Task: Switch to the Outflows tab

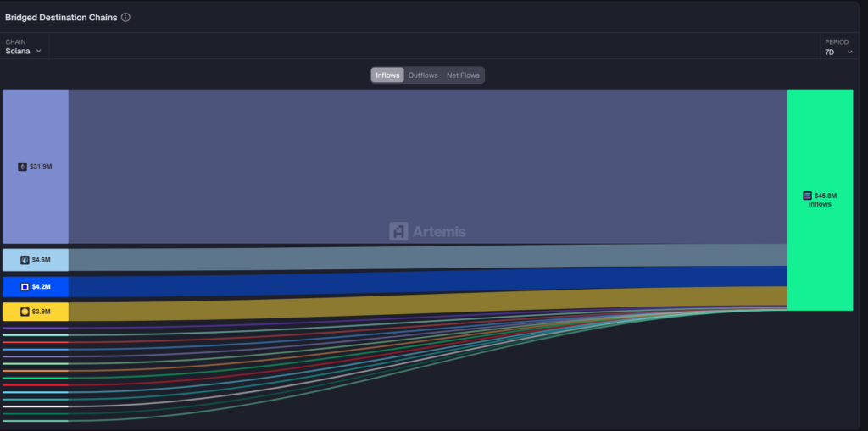Action: [423, 75]
